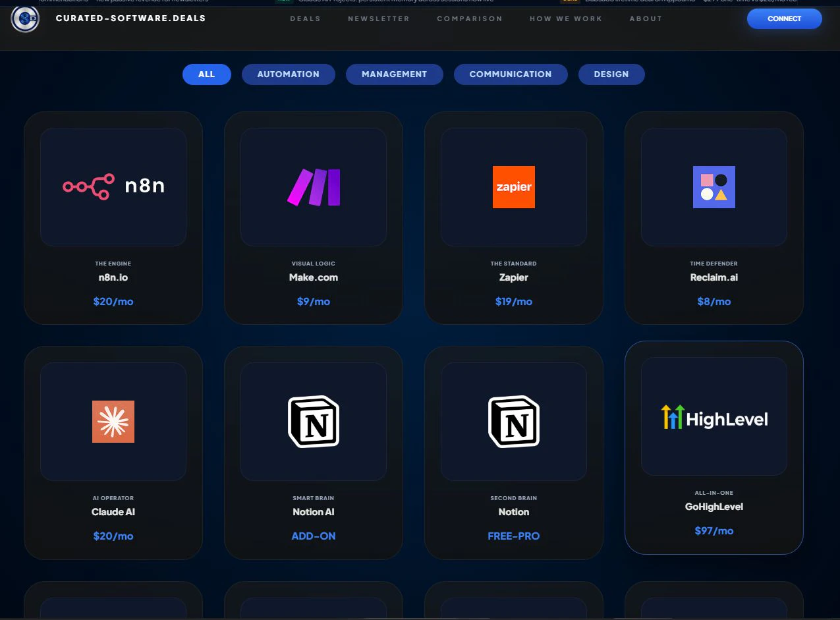Click the Notion AI cube logo
Screen dimensions: 840x620
(314, 422)
